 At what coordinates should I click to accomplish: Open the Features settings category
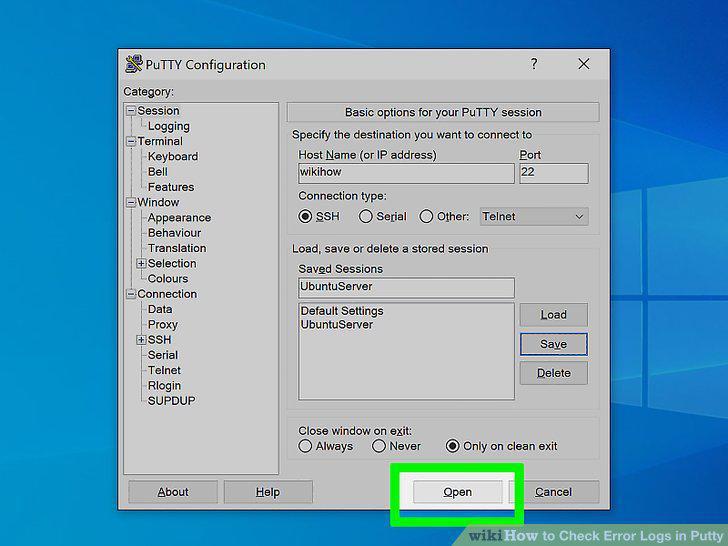pyautogui.click(x=171, y=187)
